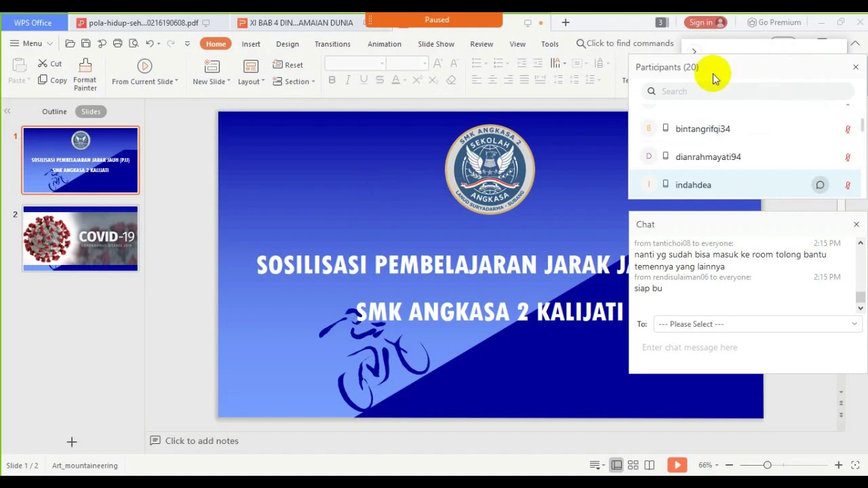Switch to Slide Sorter view icon
The width and height of the screenshot is (868, 488).
point(633,465)
